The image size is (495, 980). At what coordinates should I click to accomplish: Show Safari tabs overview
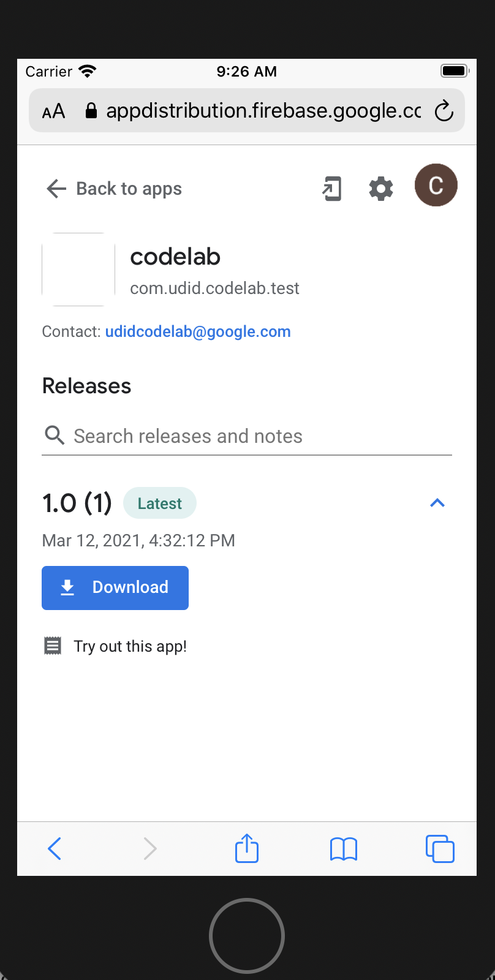coord(440,849)
